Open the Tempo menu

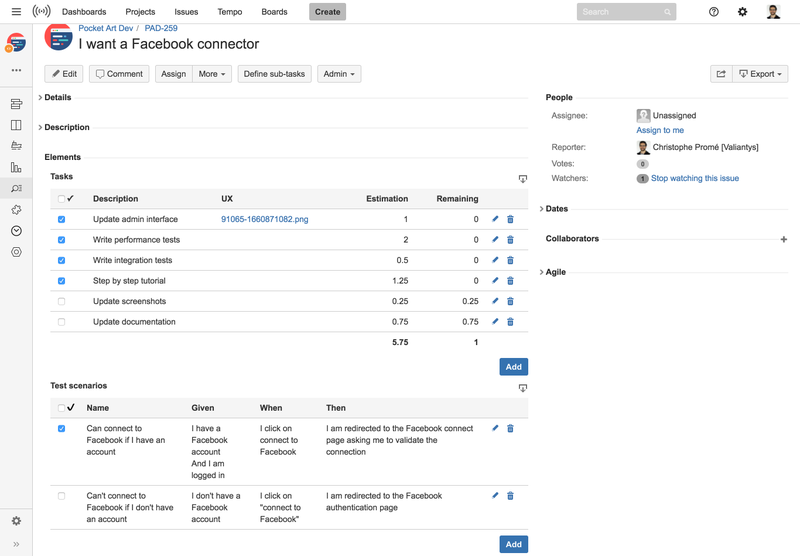(x=229, y=12)
